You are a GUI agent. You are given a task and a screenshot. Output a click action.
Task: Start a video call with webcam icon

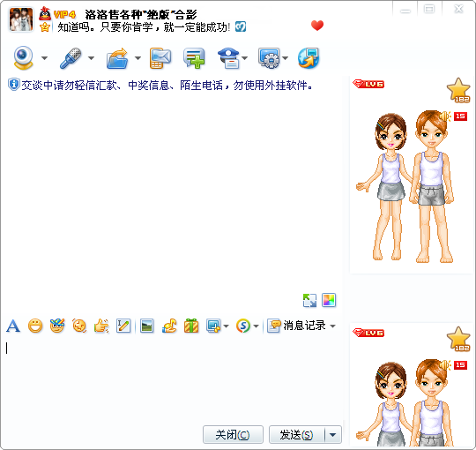[x=23, y=57]
